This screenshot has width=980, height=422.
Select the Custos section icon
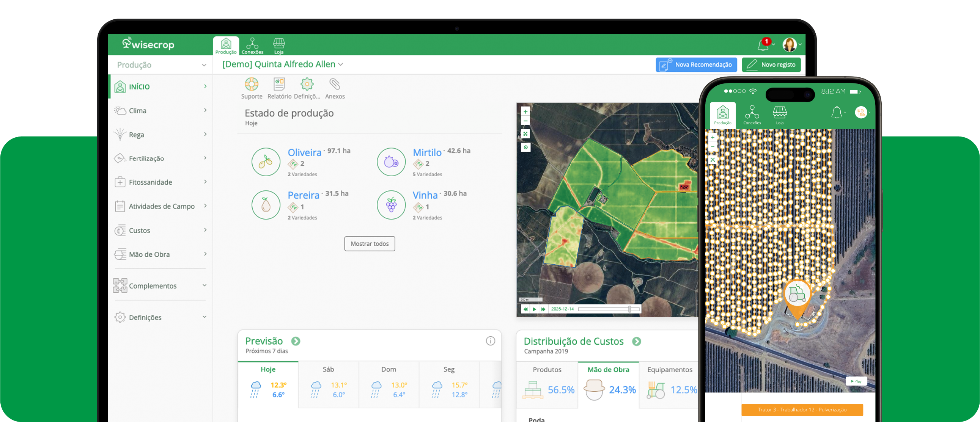(120, 230)
